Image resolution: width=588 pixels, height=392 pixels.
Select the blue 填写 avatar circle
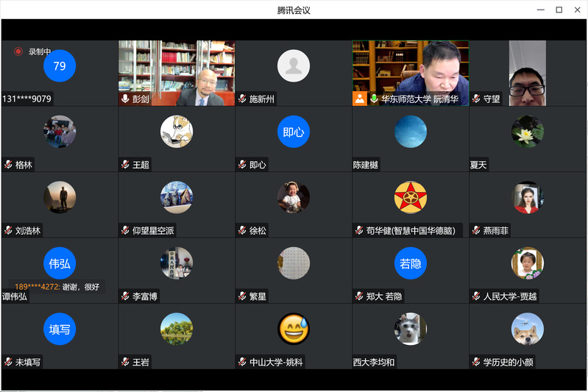coord(60,329)
